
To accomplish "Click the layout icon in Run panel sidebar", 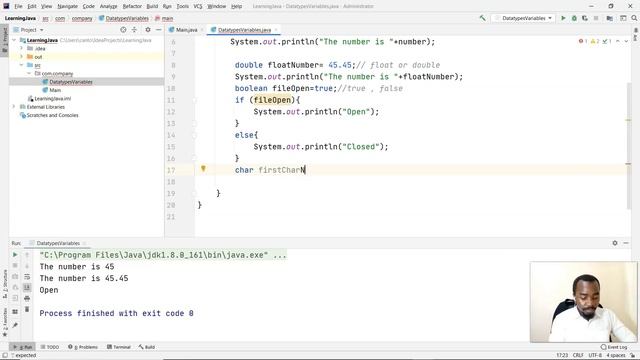I will [15, 311].
